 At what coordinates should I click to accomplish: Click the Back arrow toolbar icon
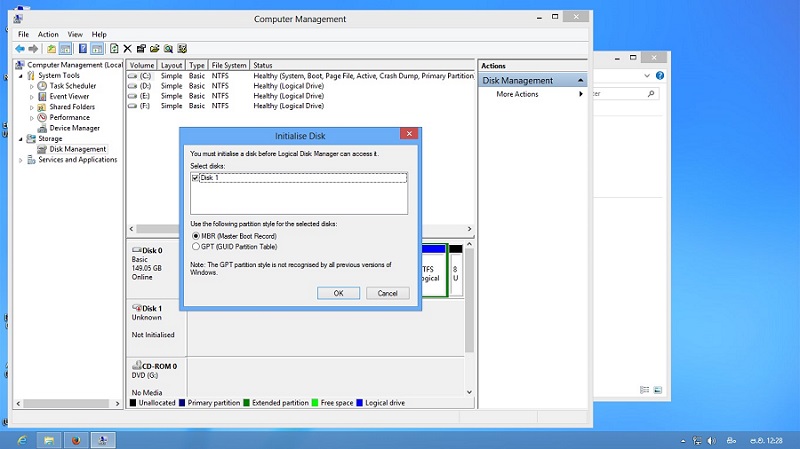coord(19,49)
